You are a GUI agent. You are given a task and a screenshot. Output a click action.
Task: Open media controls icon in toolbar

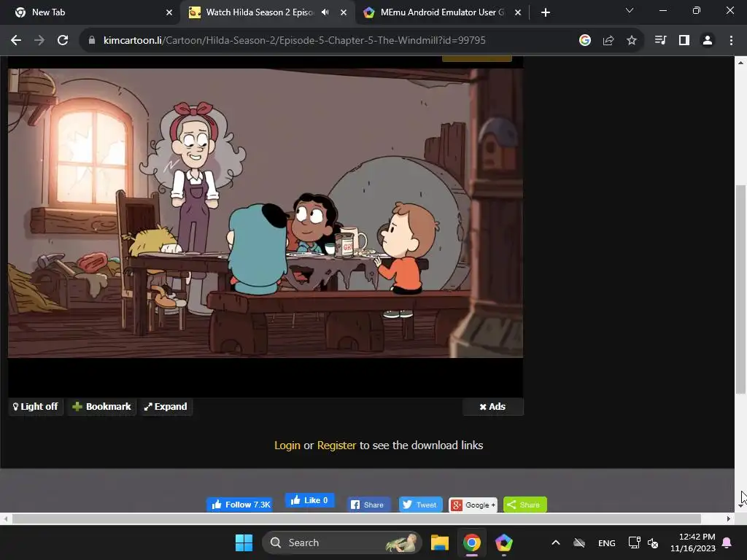(660, 41)
